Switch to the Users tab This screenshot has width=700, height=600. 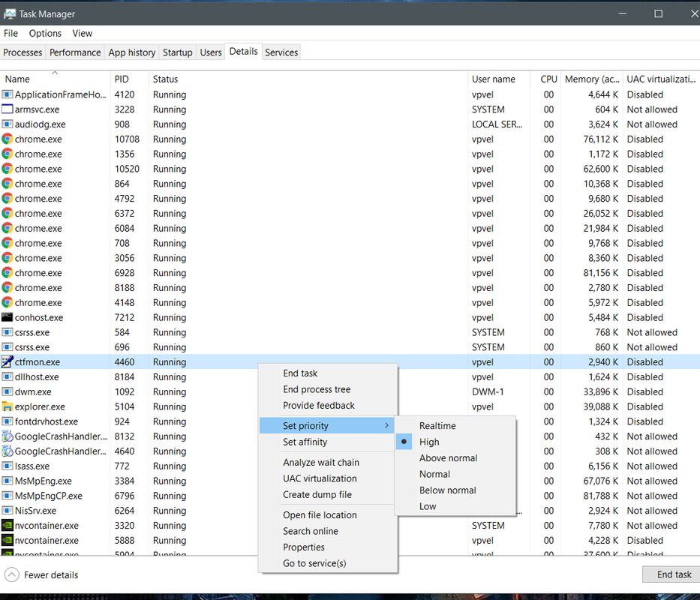211,52
